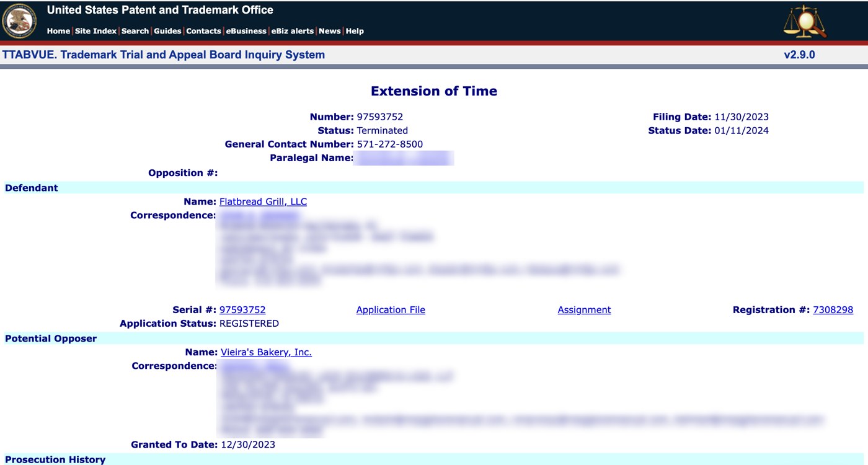Open the News header link
868x465 pixels.
330,31
